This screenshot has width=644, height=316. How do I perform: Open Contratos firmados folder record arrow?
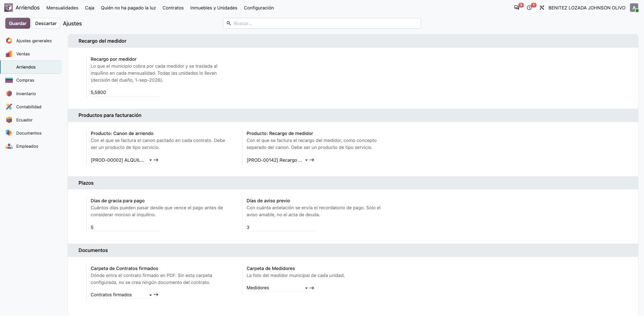156,295
